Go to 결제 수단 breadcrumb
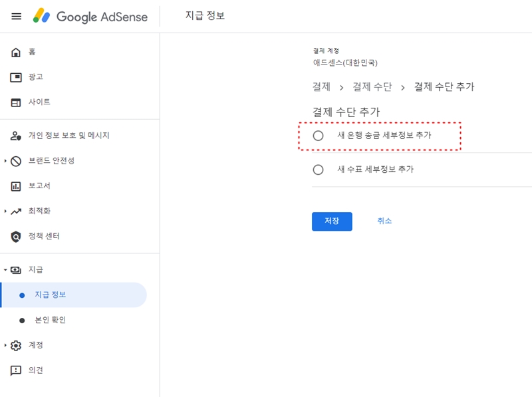 372,87
